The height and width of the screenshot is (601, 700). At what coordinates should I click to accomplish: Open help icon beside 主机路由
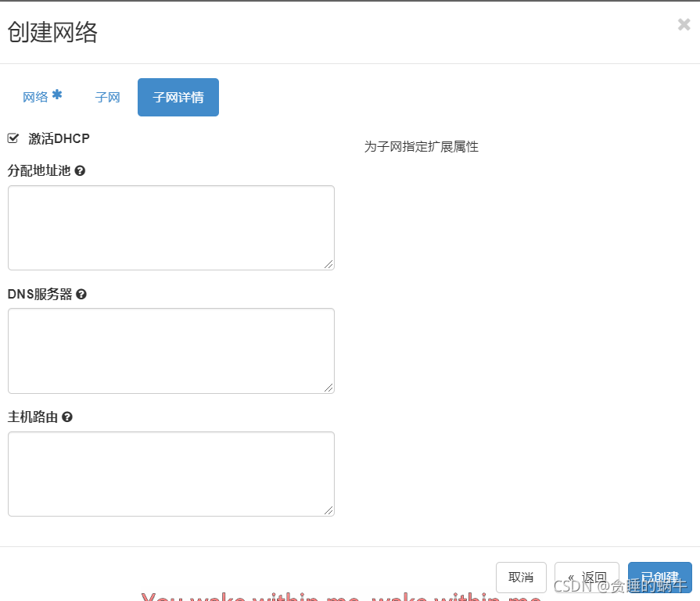67,417
